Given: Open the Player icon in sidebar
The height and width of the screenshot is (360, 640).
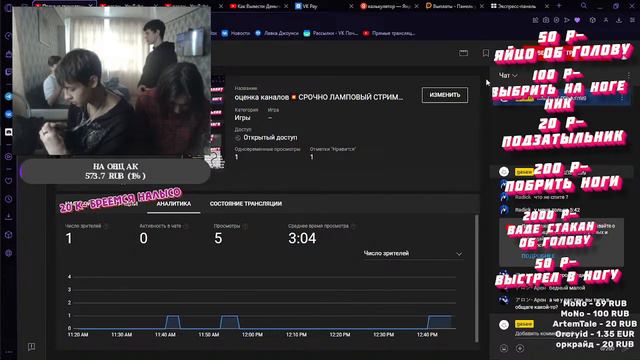Looking at the screenshot, I should [x=9, y=157].
